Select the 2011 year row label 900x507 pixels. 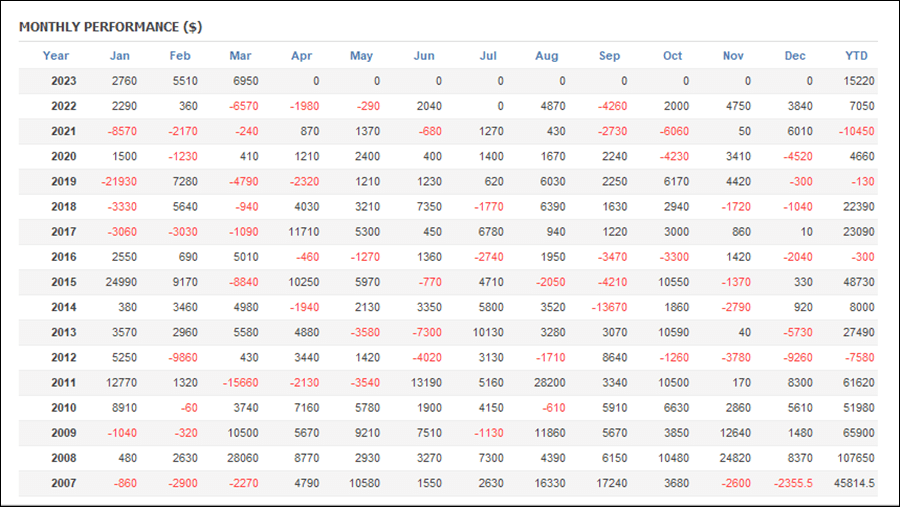64,382
